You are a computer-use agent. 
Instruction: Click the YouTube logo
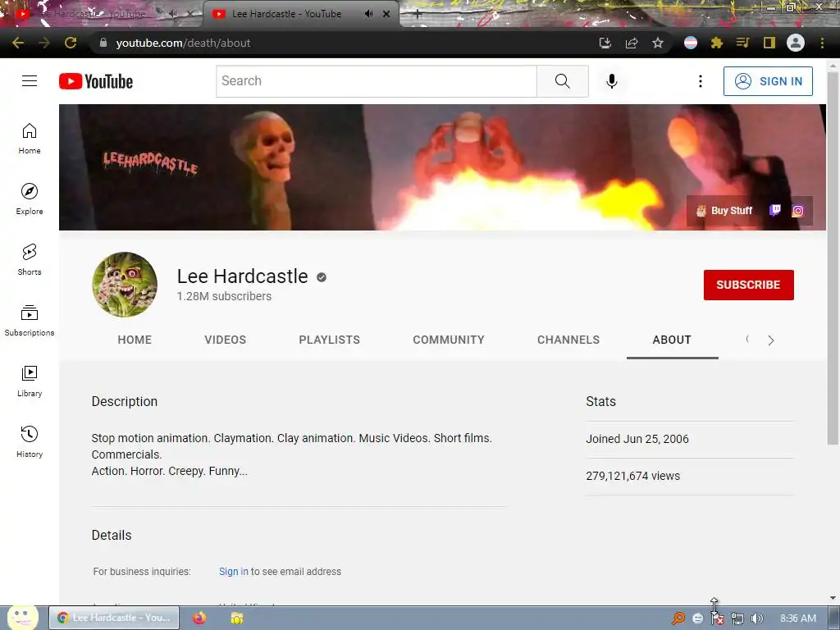tap(96, 81)
